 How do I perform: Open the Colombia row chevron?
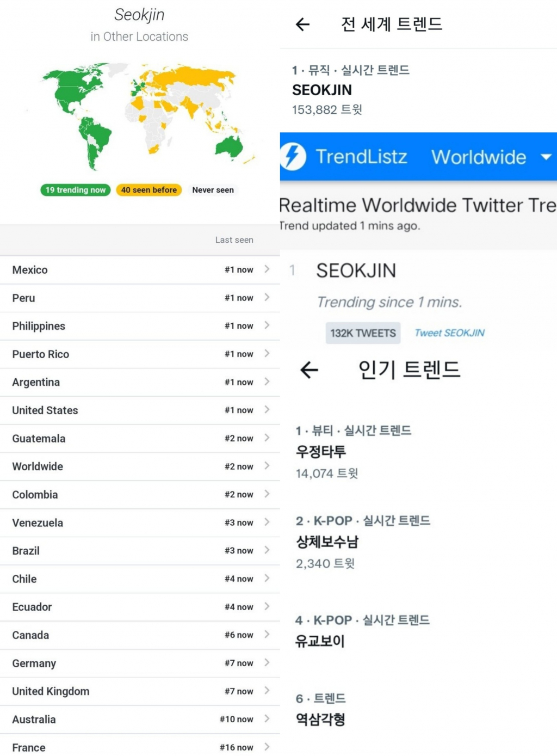(267, 494)
